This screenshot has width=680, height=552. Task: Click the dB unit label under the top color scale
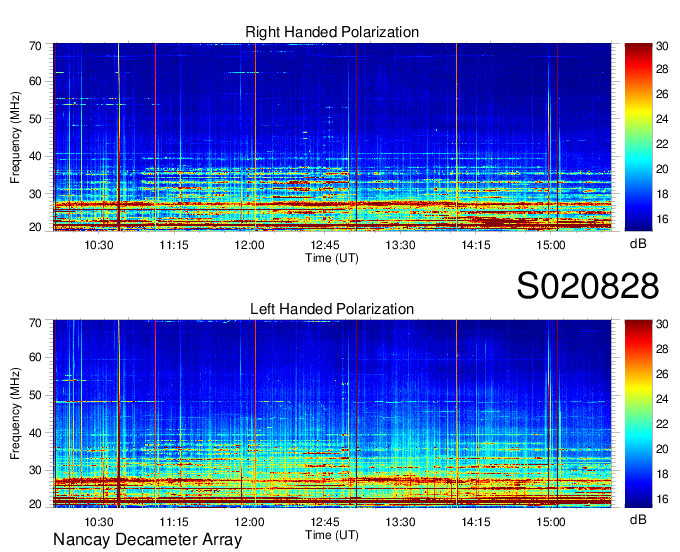pyautogui.click(x=638, y=244)
